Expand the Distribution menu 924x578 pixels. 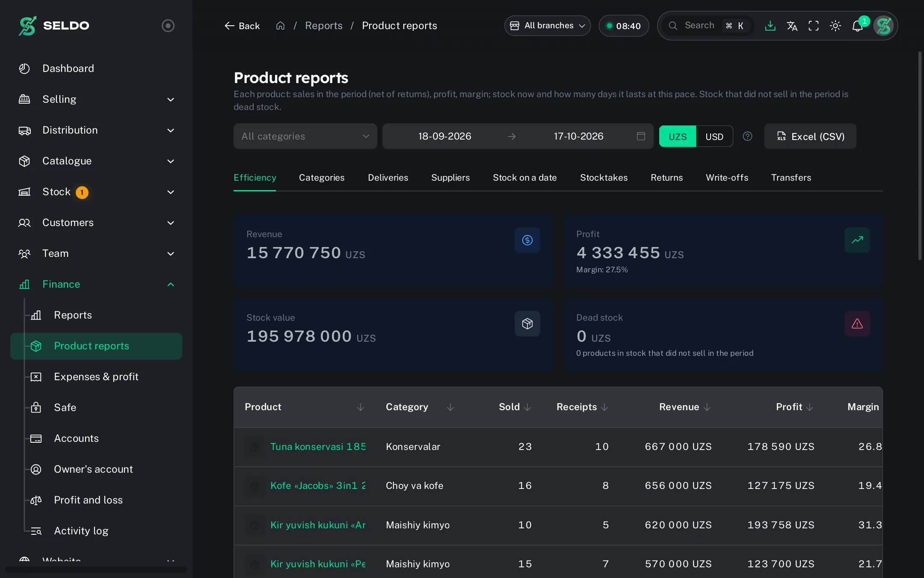click(x=96, y=130)
